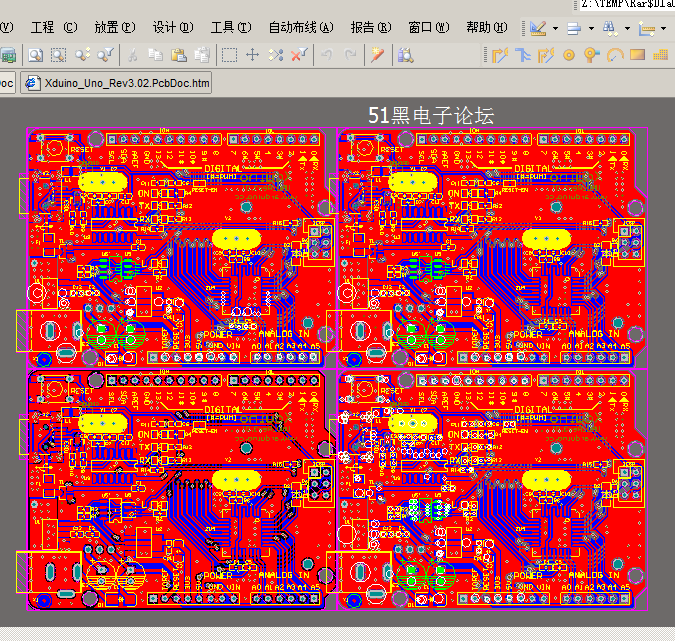Click the clear filter red X icon
The image size is (675, 641).
pyautogui.click(x=299, y=55)
